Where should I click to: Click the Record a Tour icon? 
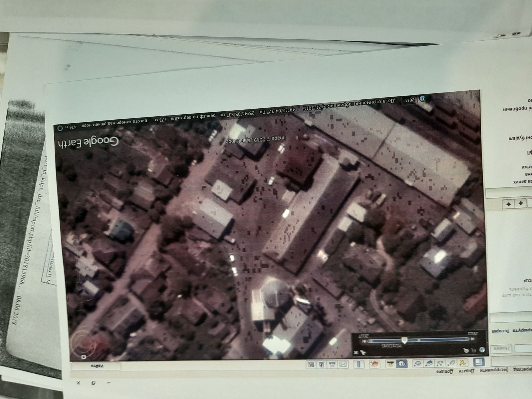click(x=418, y=363)
